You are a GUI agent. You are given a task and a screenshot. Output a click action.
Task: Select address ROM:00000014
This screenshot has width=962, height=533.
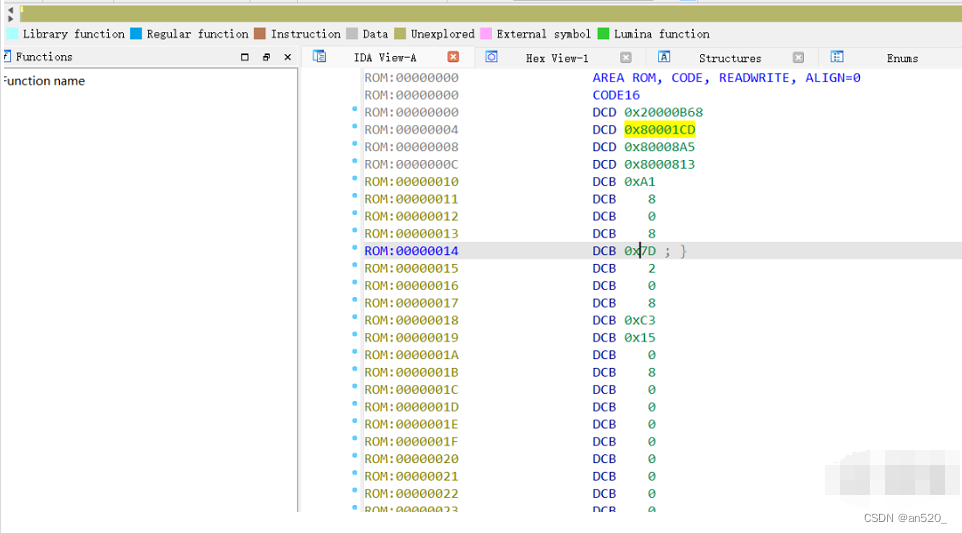coord(411,251)
